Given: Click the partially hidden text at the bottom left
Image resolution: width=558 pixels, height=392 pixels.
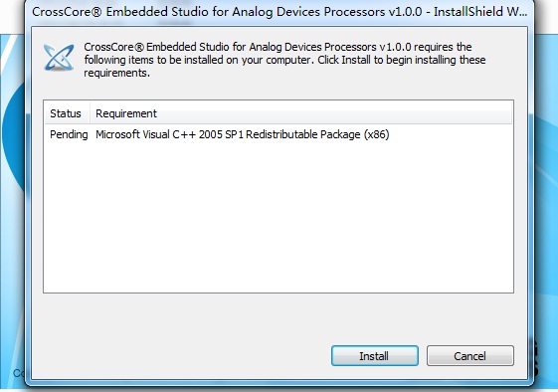Looking at the screenshot, I should click(x=19, y=373).
